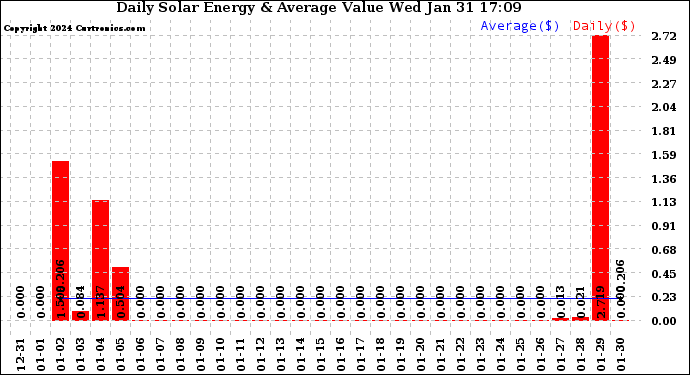This screenshot has height=375, width=690.
Task: Click the 01-20 date label
Action: 421,354
